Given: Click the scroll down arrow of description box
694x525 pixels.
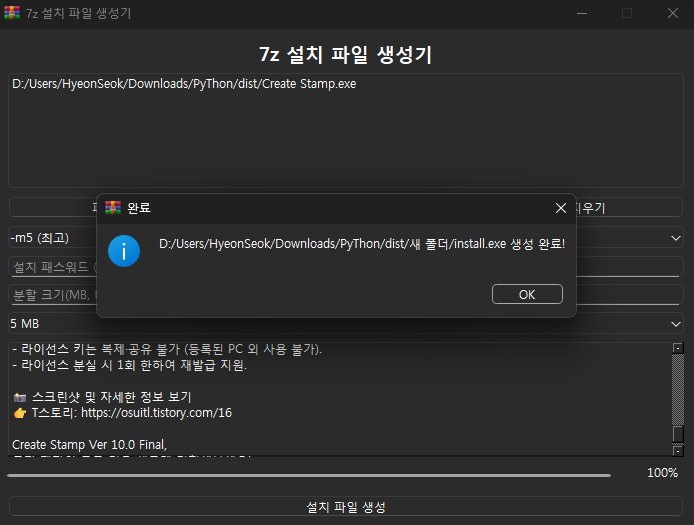Looking at the screenshot, I should pyautogui.click(x=678, y=451).
